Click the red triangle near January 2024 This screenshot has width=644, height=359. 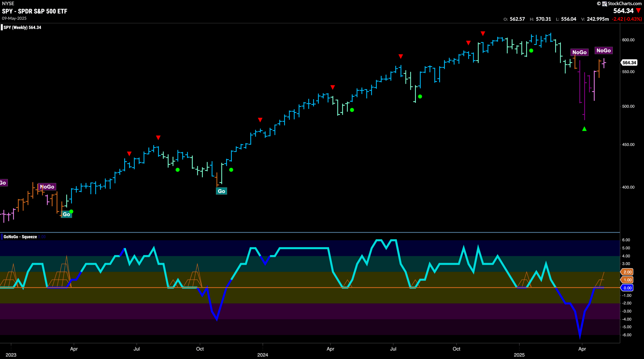click(260, 120)
